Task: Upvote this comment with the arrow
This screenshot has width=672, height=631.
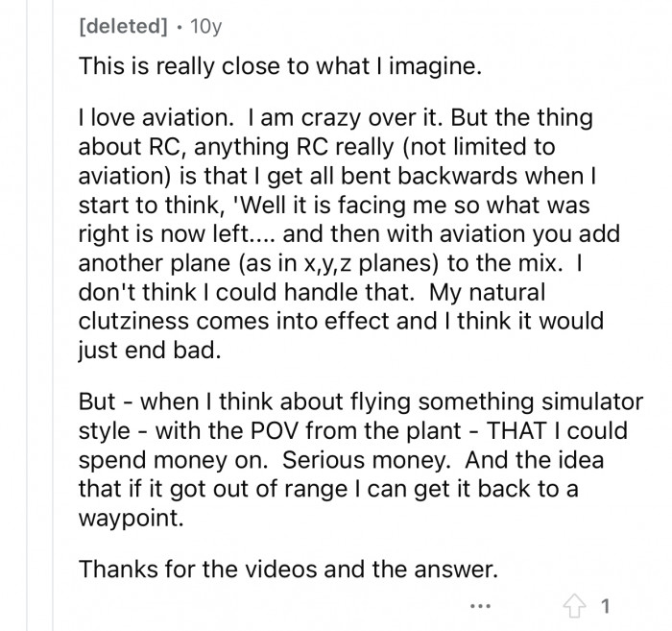Action: (x=576, y=607)
